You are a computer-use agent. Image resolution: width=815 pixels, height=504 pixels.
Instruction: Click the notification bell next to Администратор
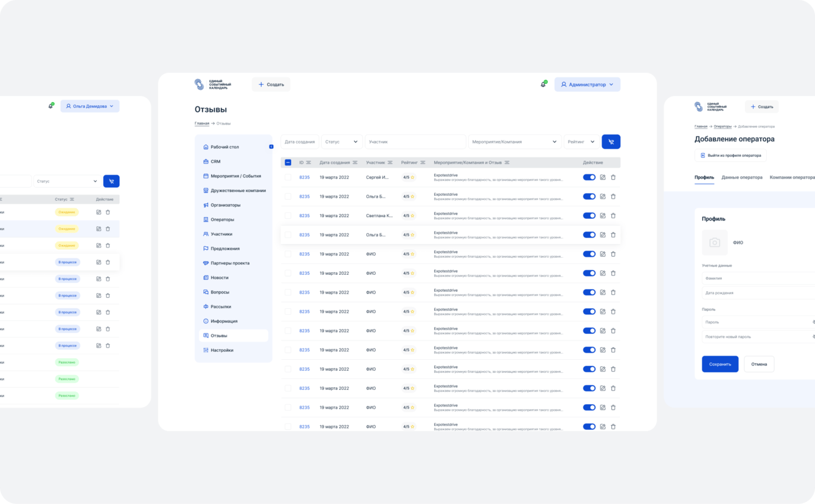pos(543,85)
